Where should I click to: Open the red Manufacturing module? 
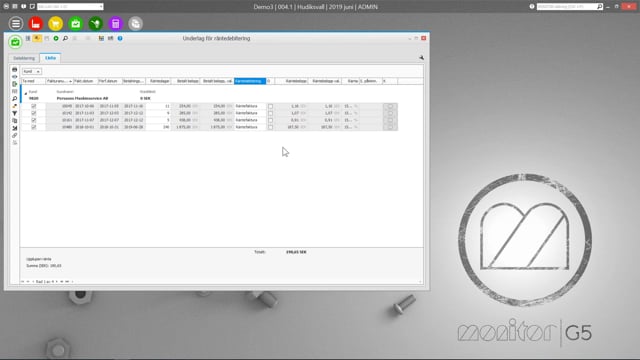pyautogui.click(x=36, y=24)
